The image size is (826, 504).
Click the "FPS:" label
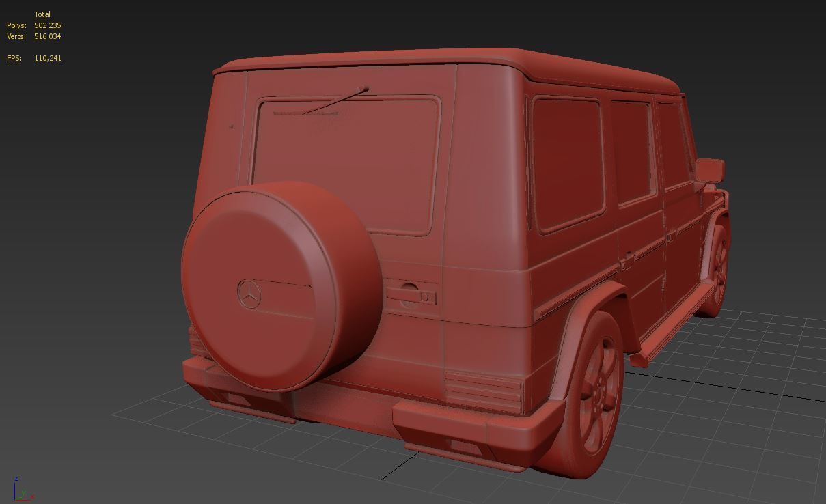14,58
